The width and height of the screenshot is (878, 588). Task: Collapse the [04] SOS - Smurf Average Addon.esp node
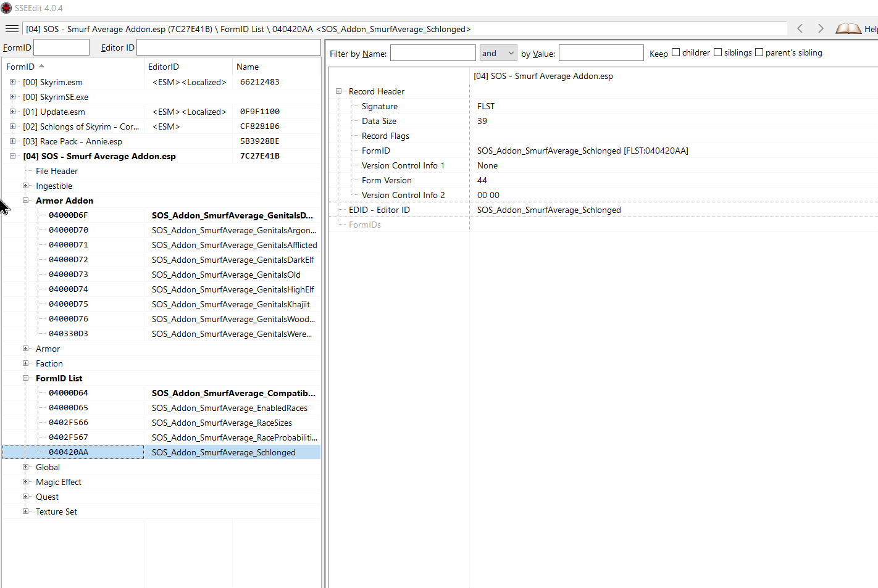pos(12,155)
